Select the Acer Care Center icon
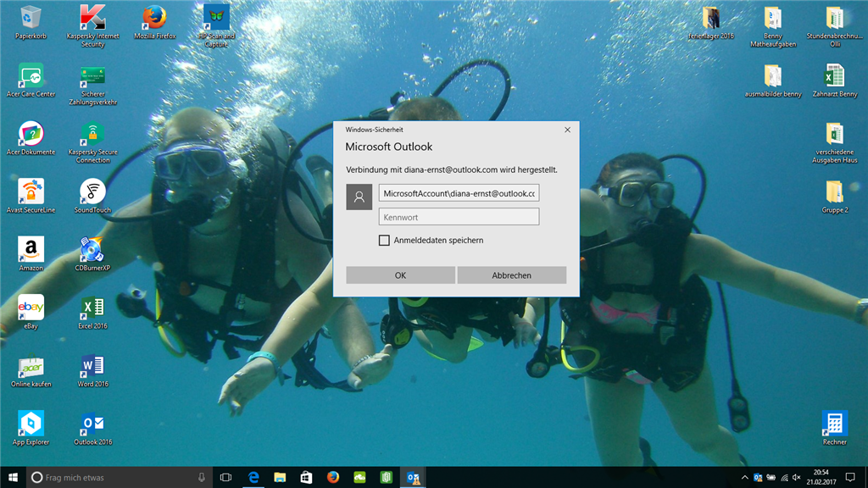Screen dimensions: 868x488 point(31,80)
